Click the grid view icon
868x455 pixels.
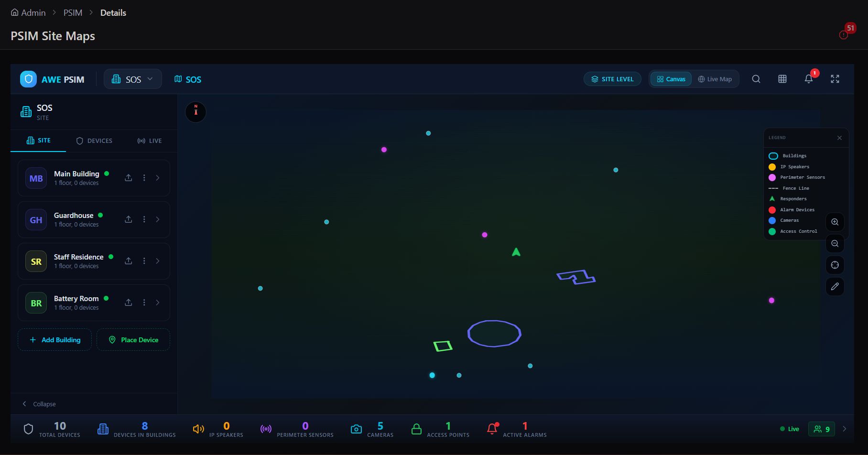tap(782, 79)
